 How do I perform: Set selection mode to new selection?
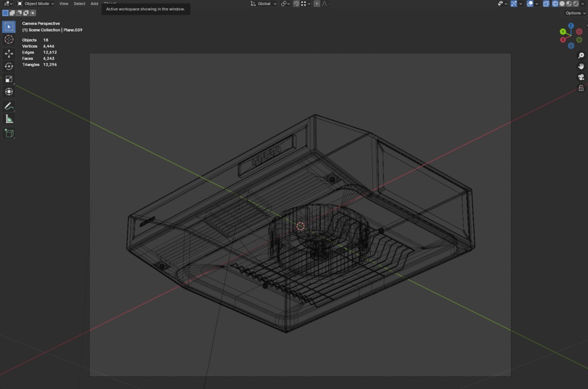5,13
